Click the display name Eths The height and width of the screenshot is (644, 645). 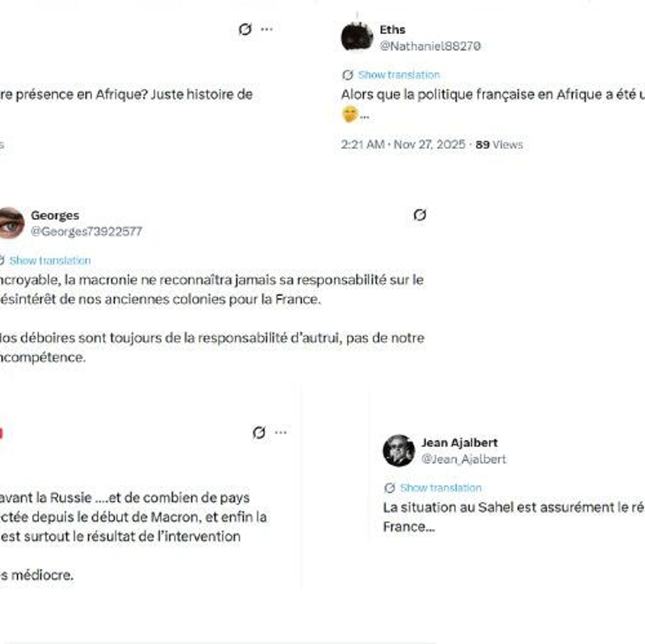click(392, 30)
